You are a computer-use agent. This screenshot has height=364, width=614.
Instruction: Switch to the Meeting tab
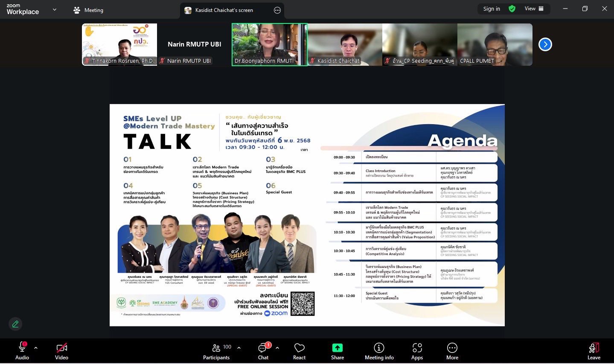88,10
